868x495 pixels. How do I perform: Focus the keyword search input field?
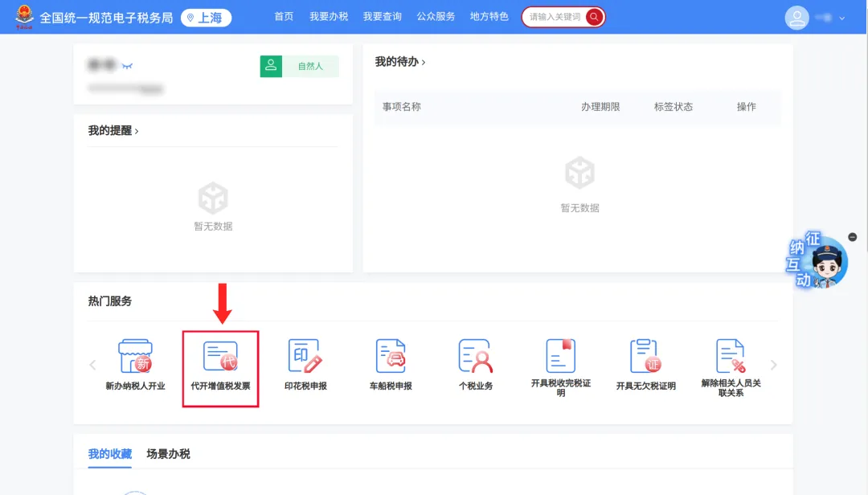(x=555, y=17)
